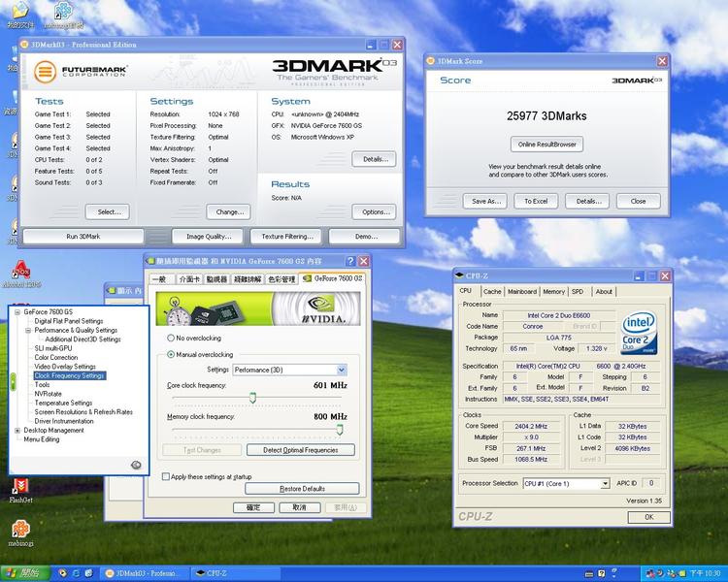Click Detect Optimal Frequencies button
Screen dimensions: 728x582
tap(301, 450)
